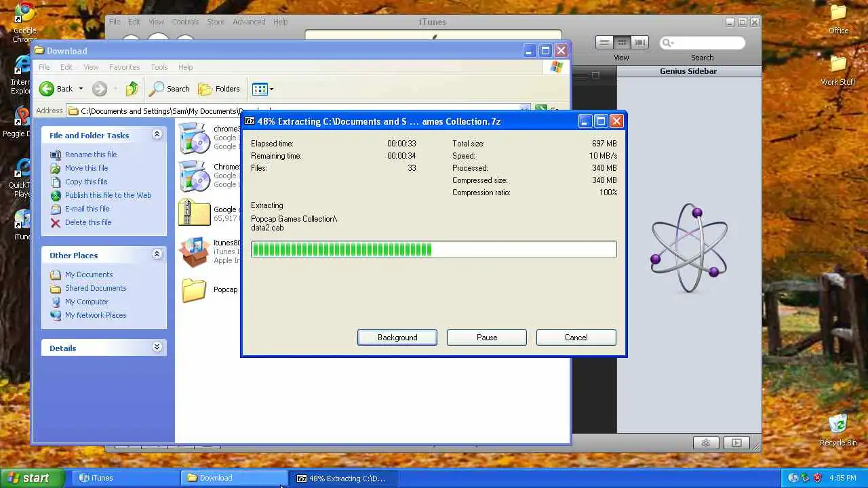
Task: Open the Work Stuff desktop folder
Action: (x=839, y=70)
